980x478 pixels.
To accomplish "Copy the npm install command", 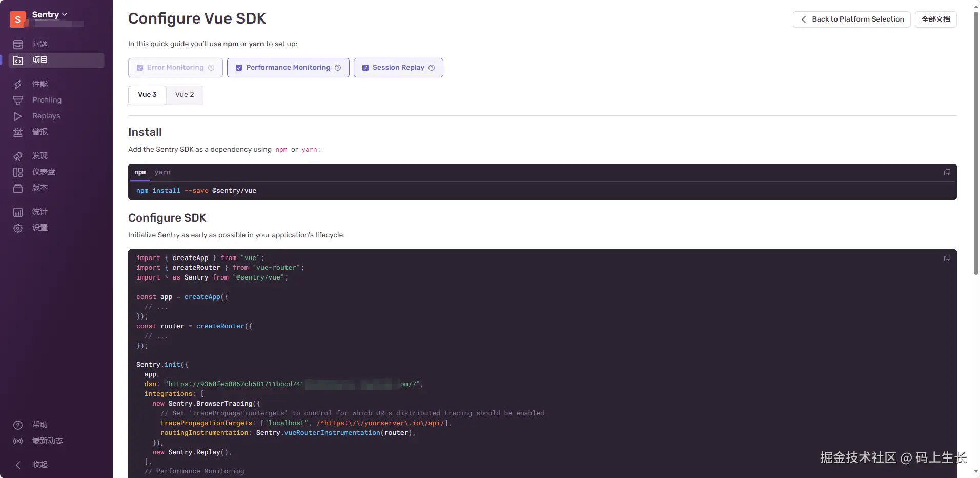I will pyautogui.click(x=947, y=172).
